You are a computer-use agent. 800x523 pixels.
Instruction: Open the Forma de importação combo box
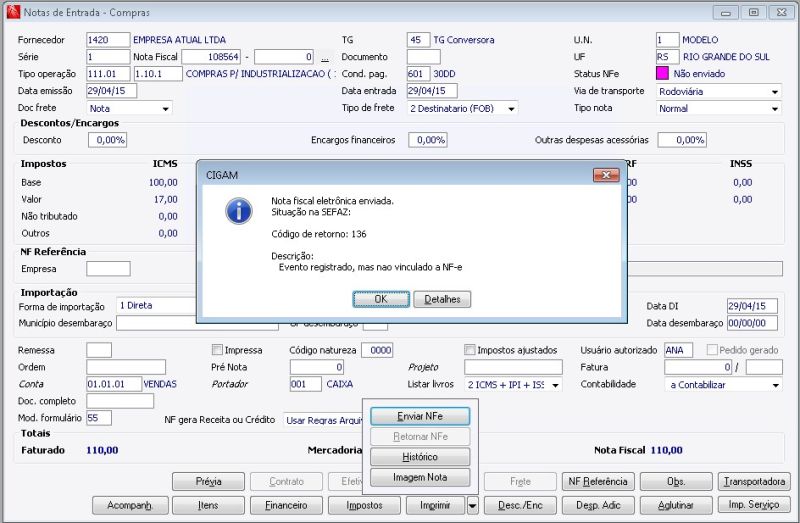pyautogui.click(x=157, y=306)
